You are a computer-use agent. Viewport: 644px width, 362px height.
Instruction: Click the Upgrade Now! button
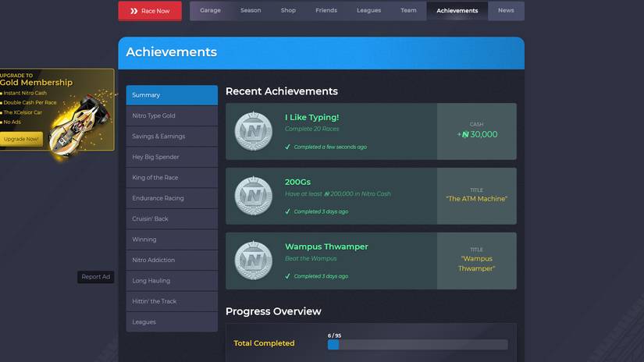(21, 139)
